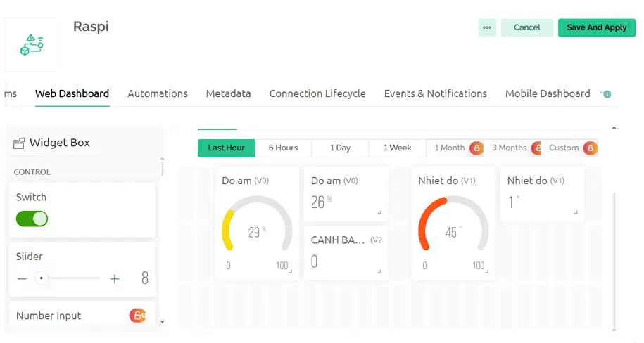Viewport: 644px width, 343px height.
Task: Click the Cancel button
Action: tap(526, 27)
